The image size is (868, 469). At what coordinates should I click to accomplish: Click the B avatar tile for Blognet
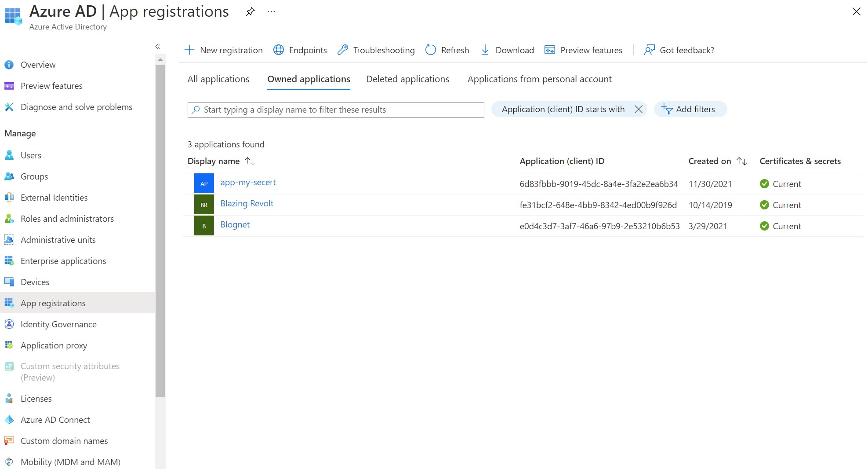coord(204,226)
